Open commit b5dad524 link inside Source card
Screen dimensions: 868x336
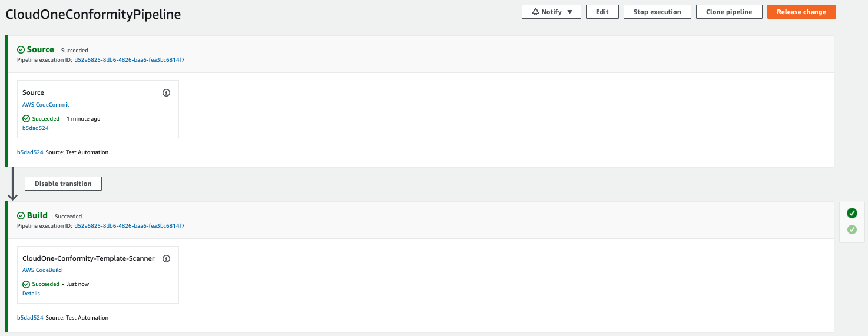[x=35, y=128]
